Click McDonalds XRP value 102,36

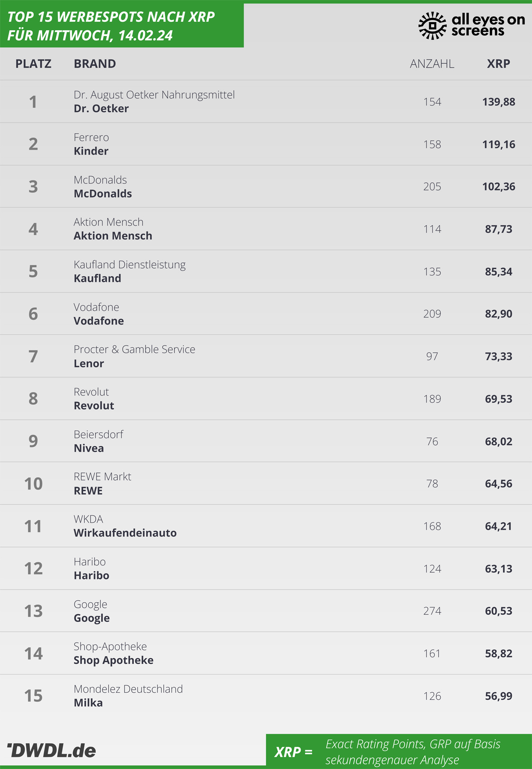499,187
